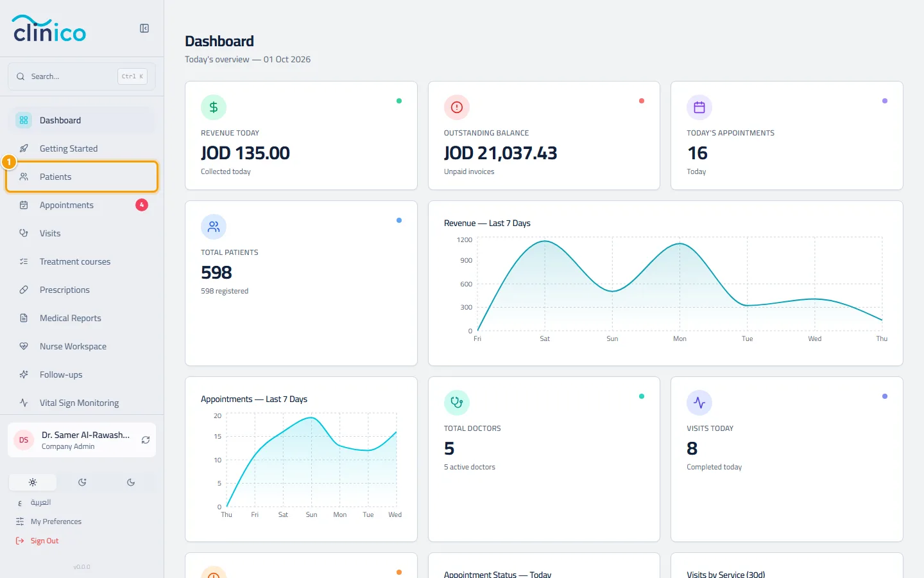Select the middle auto theme toggle
This screenshot has width=924, height=578.
tap(82, 482)
